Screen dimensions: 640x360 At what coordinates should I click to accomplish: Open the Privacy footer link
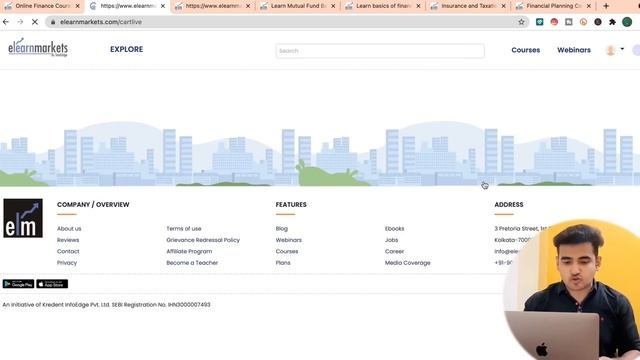click(67, 263)
